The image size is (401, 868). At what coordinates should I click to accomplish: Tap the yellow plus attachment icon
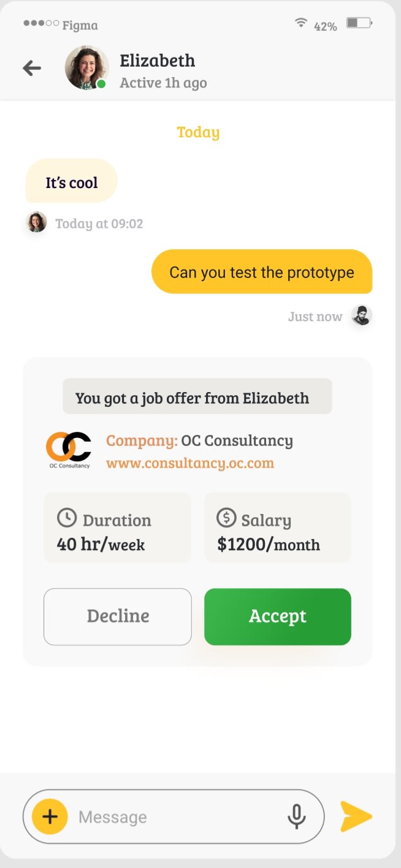[x=50, y=817]
